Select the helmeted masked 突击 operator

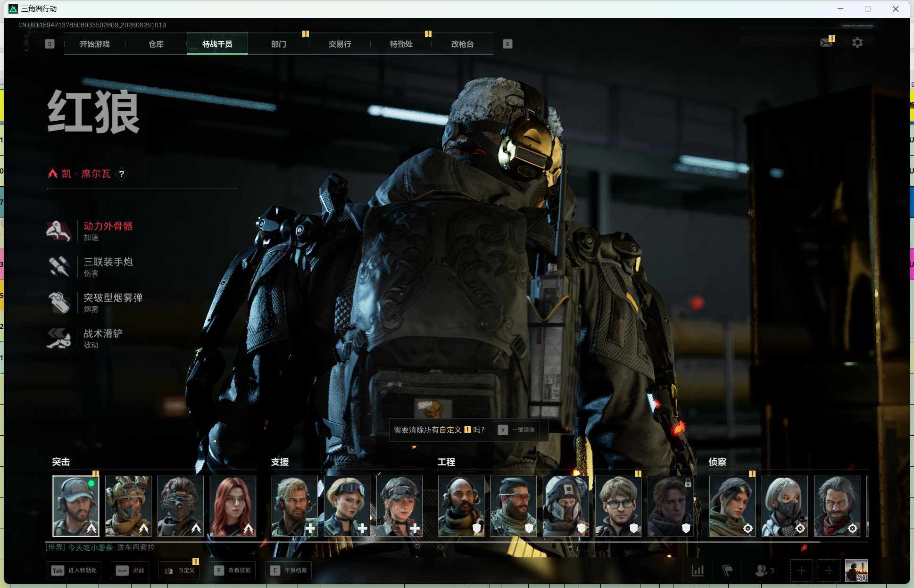(128, 506)
